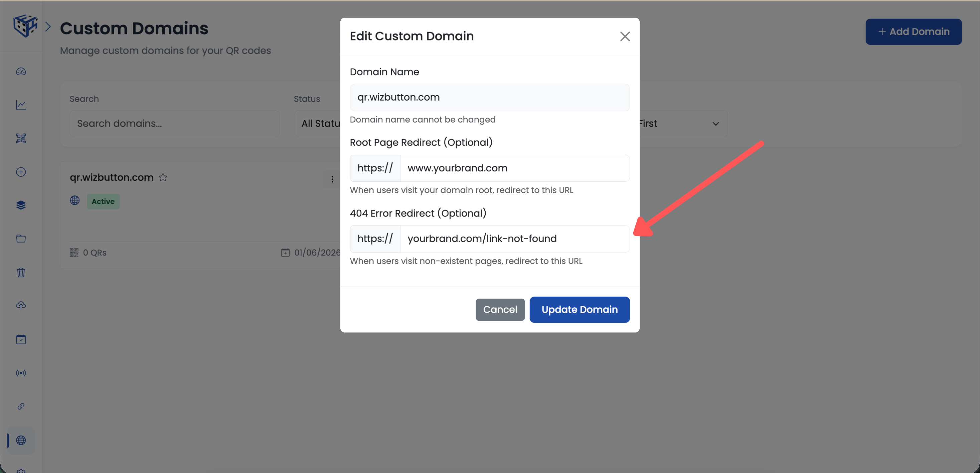Favorite qr.wizbutton.com via the star
Viewport: 980px width, 473px height.
tap(163, 177)
